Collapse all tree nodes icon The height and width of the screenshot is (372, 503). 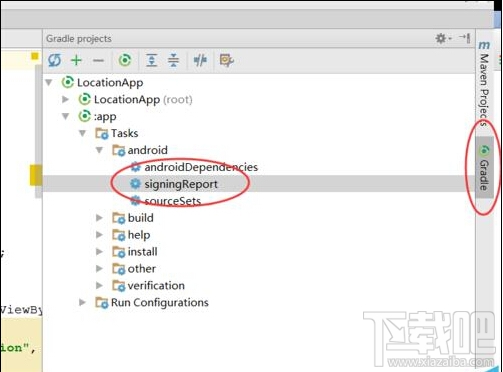[x=173, y=60]
